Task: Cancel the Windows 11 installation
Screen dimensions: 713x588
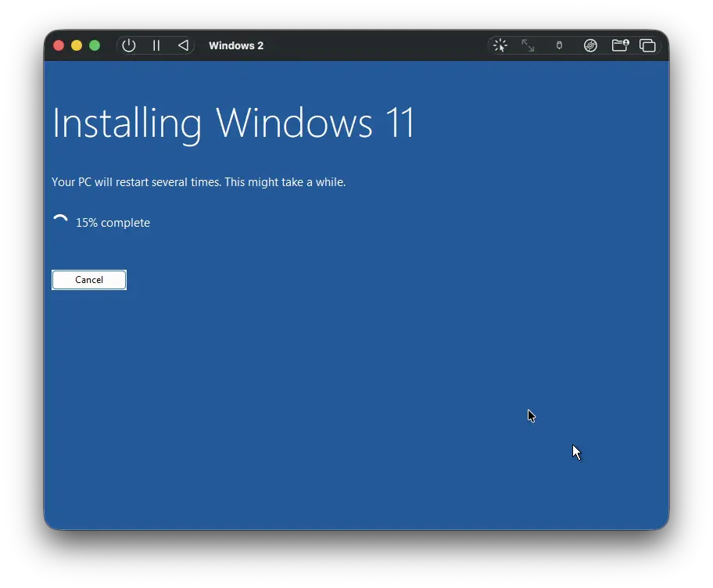Action: [89, 280]
